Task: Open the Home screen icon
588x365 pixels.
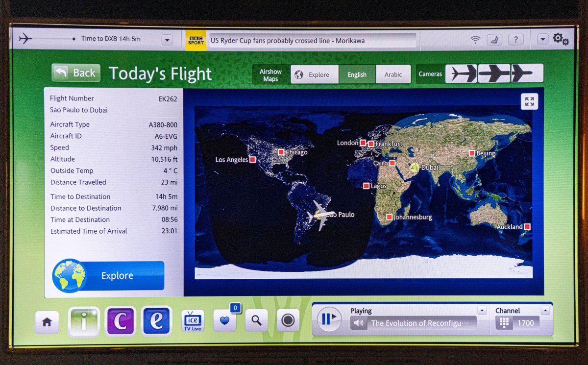Action: (47, 322)
